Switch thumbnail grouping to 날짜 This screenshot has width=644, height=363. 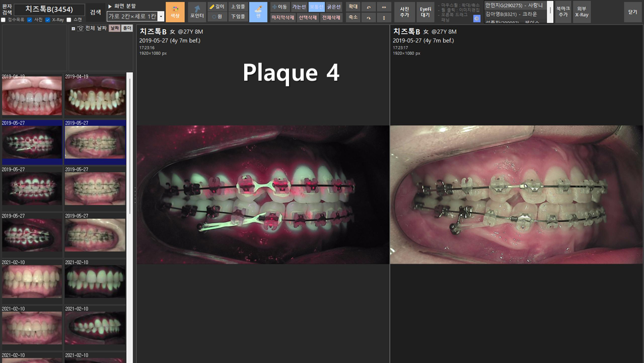114,28
